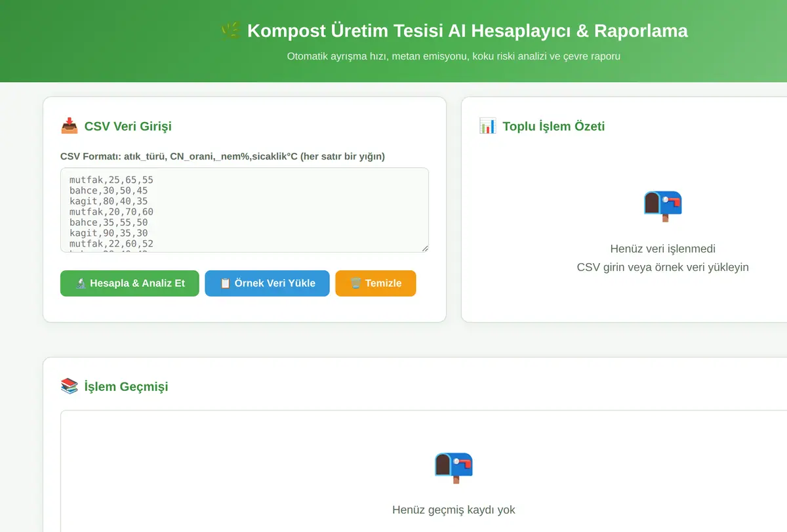This screenshot has height=532, width=787.
Task: Click the microscope icon on Hesapla button
Action: (x=81, y=283)
